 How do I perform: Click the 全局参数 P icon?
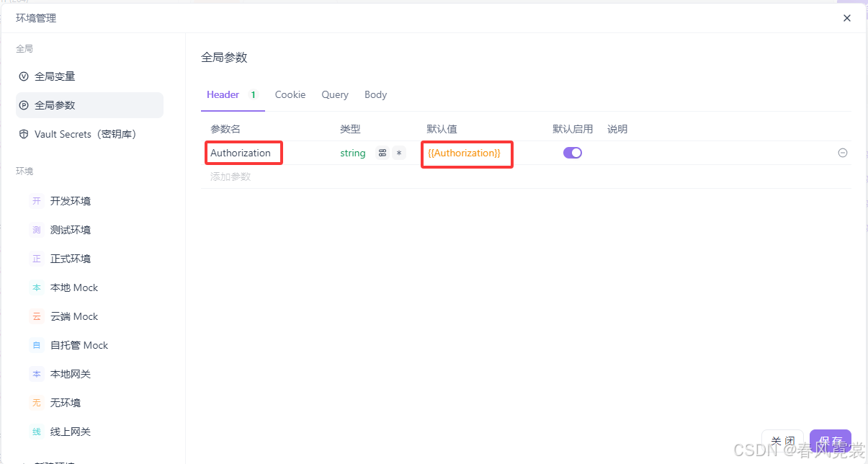click(x=24, y=105)
